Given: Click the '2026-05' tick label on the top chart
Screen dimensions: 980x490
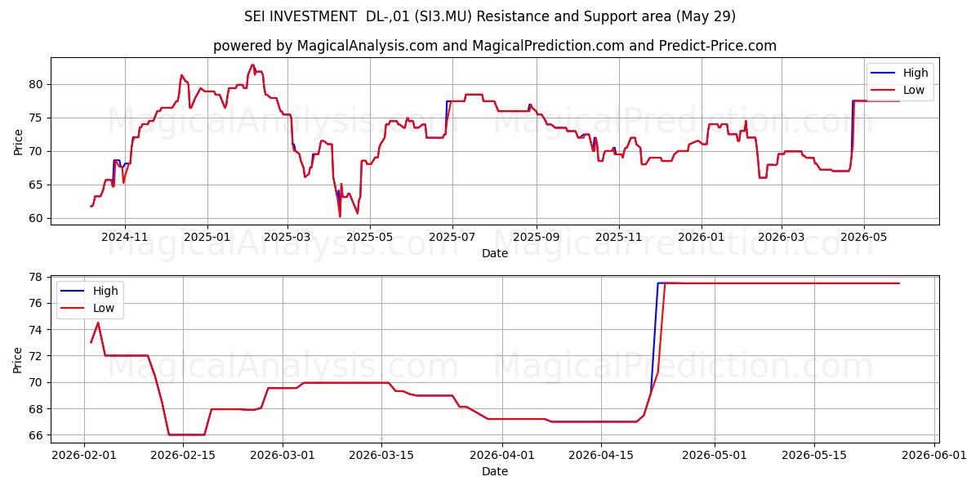Looking at the screenshot, I should point(864,238).
